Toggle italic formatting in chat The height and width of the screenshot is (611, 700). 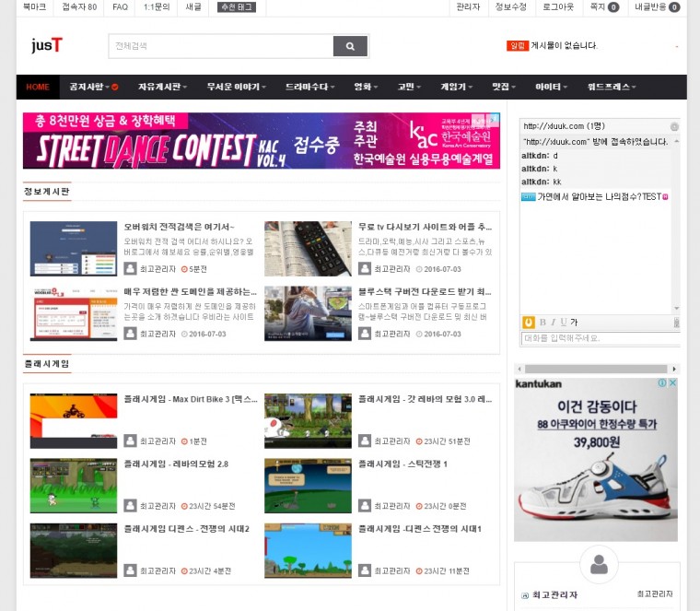pyautogui.click(x=553, y=322)
